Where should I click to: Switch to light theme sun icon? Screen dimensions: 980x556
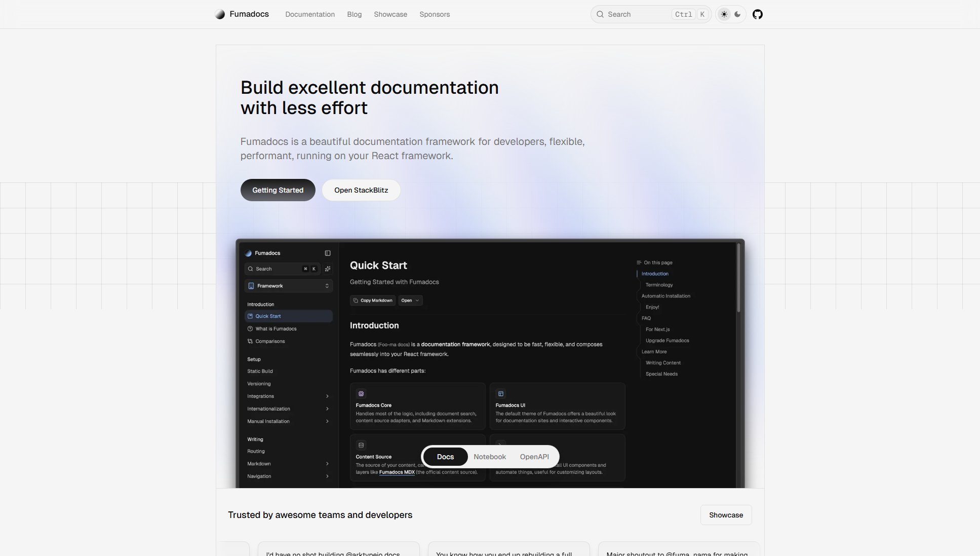[724, 14]
